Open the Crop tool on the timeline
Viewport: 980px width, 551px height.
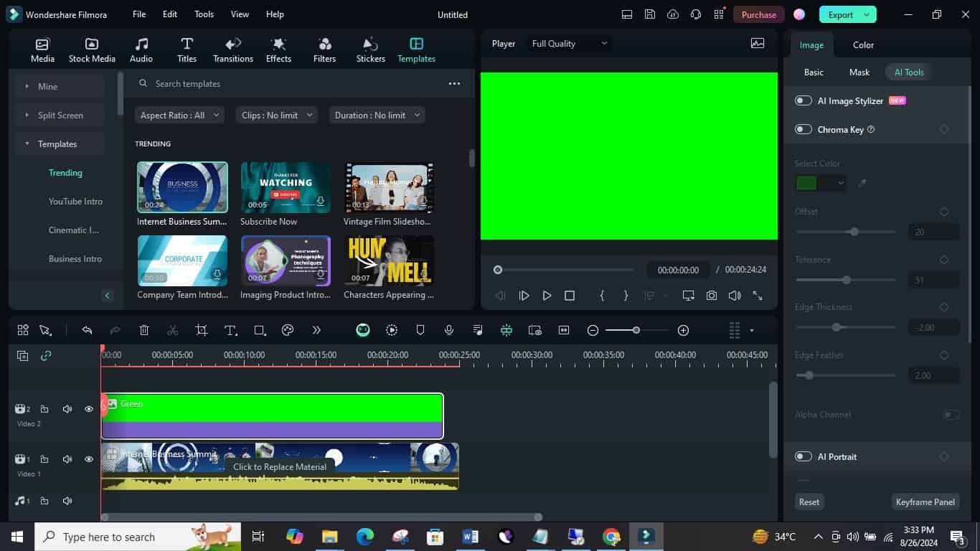pos(201,330)
